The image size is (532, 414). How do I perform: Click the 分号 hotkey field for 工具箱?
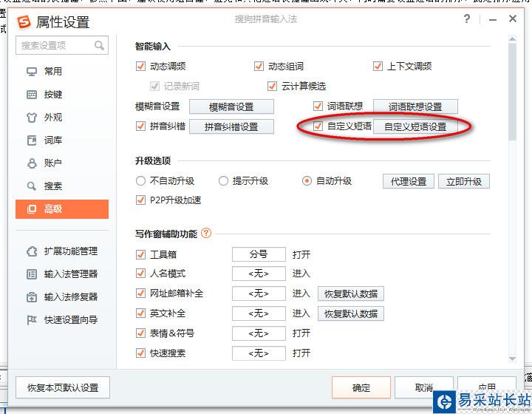click(259, 254)
